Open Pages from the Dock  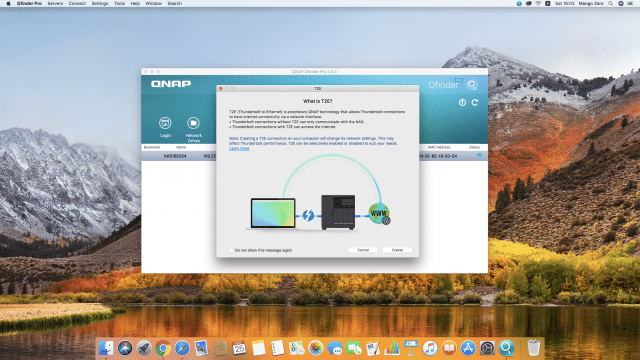(x=373, y=348)
